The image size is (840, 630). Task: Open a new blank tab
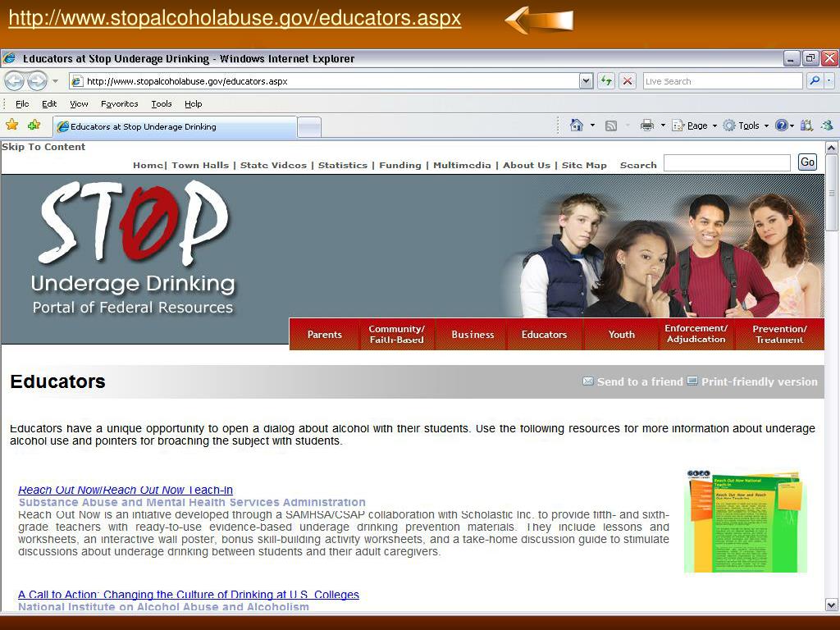tap(309, 127)
